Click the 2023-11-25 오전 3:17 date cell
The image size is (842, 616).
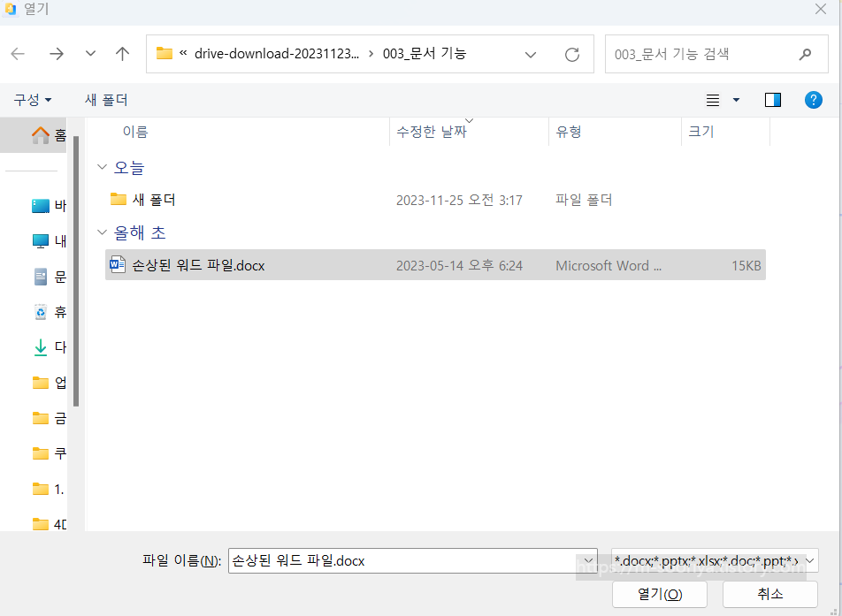click(459, 201)
